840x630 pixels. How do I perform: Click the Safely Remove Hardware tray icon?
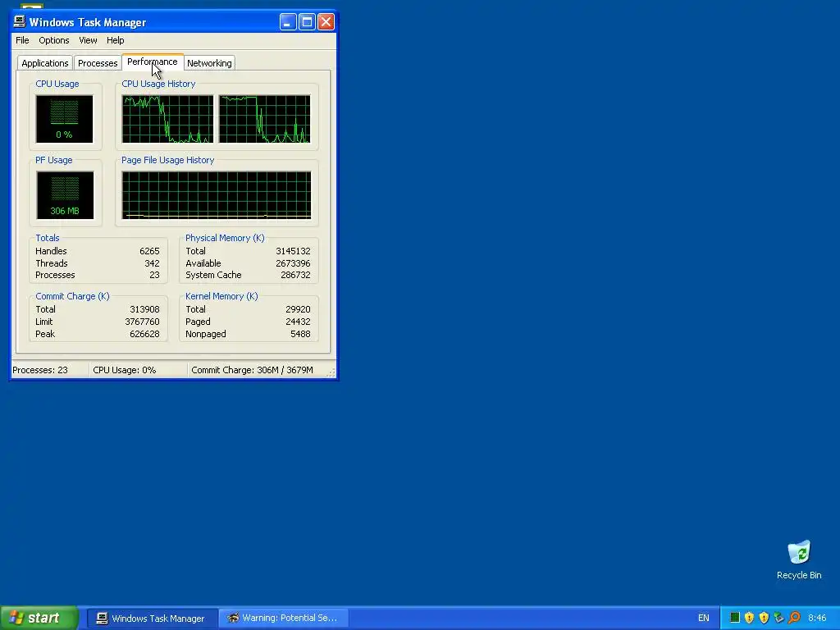coord(779,618)
